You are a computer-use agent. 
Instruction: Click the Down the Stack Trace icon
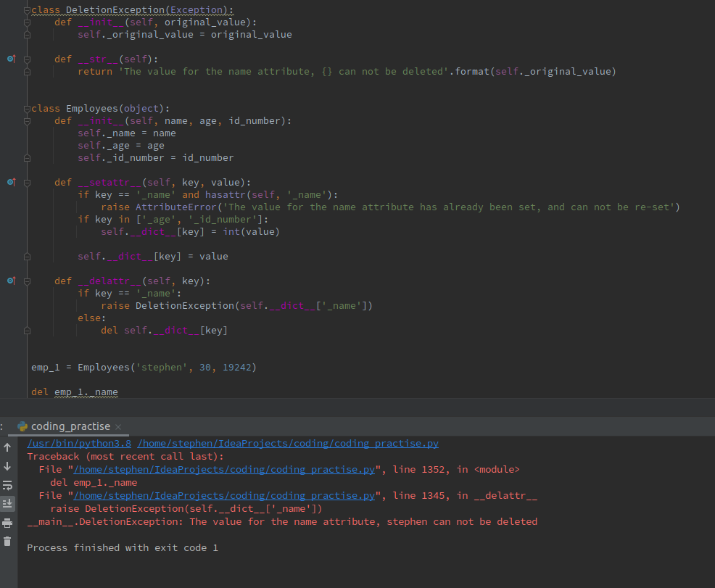(7, 468)
